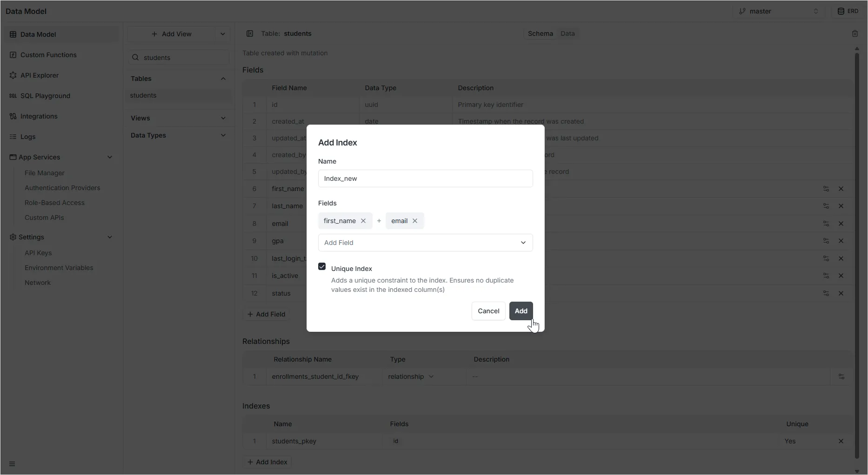Open the master branch selector

click(x=778, y=11)
